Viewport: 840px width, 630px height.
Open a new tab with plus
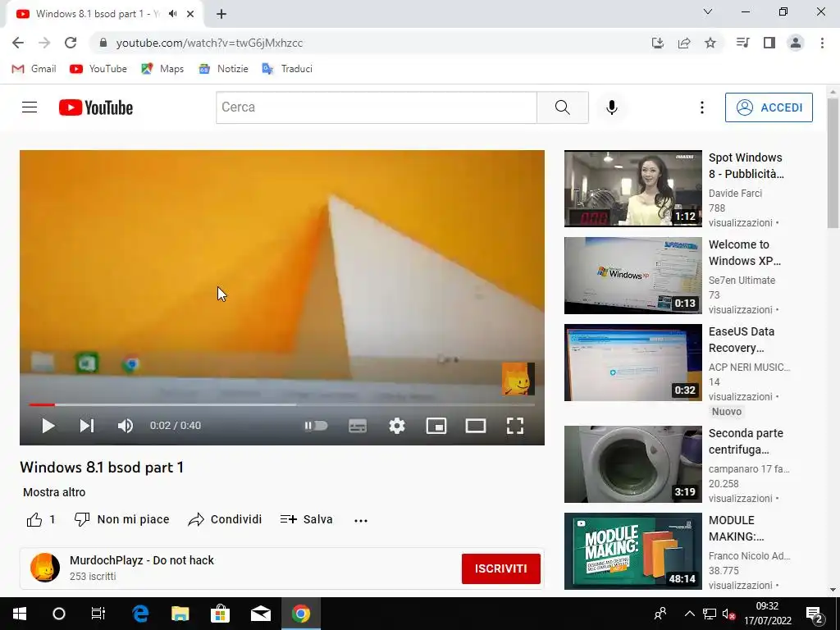coord(221,14)
